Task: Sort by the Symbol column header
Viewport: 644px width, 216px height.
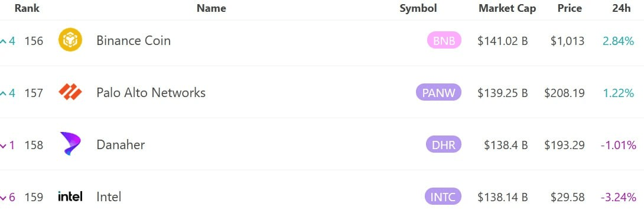Action: pos(418,8)
